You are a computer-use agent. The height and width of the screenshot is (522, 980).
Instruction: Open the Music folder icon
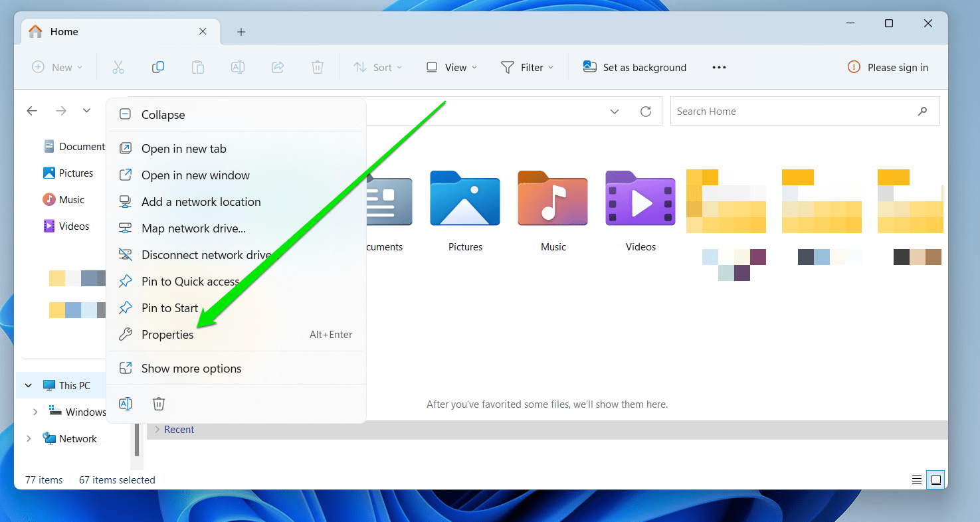tap(553, 199)
